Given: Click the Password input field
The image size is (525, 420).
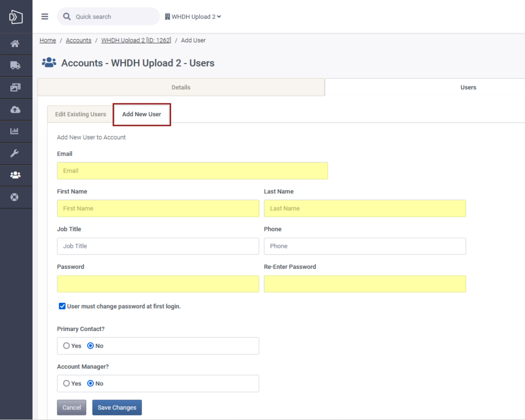Looking at the screenshot, I should tap(158, 284).
